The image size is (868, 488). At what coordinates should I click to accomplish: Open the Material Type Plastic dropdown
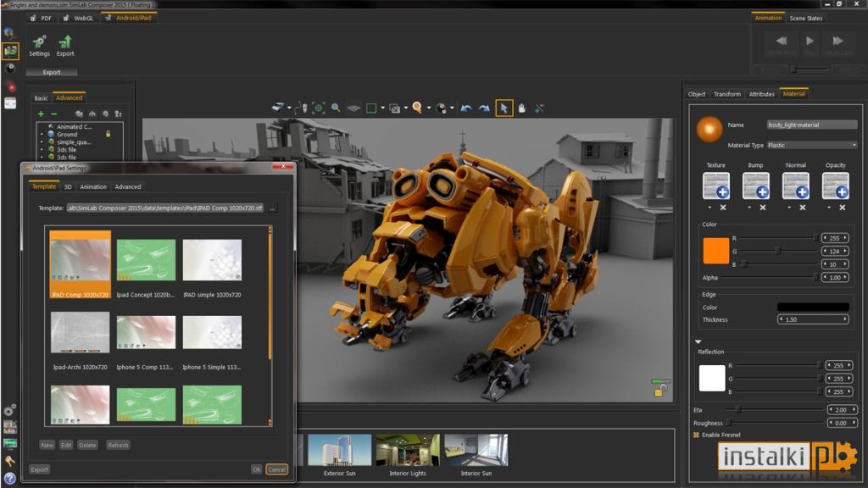812,146
